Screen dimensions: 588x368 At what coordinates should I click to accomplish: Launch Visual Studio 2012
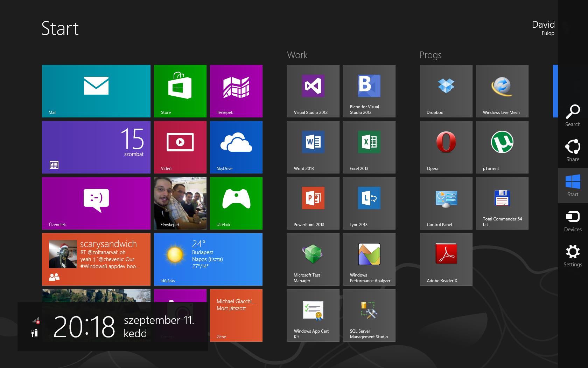point(313,91)
